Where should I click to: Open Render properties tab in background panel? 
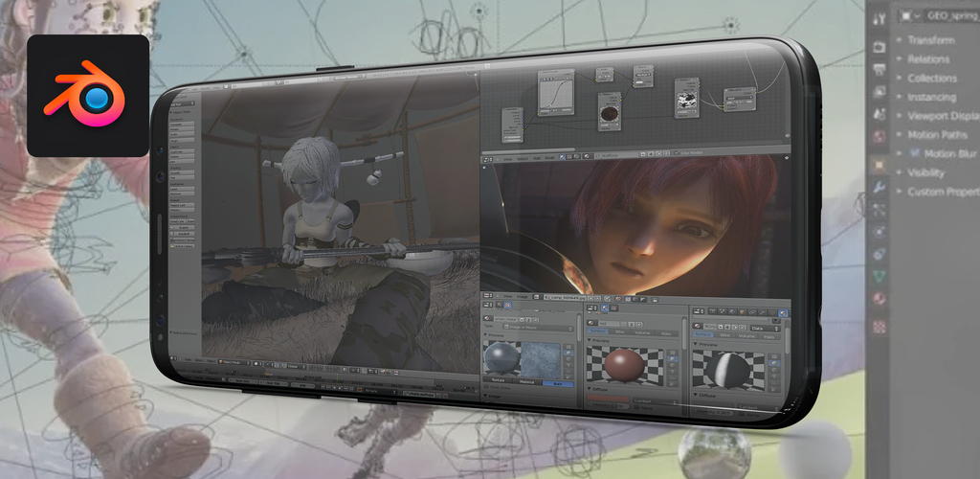[880, 47]
